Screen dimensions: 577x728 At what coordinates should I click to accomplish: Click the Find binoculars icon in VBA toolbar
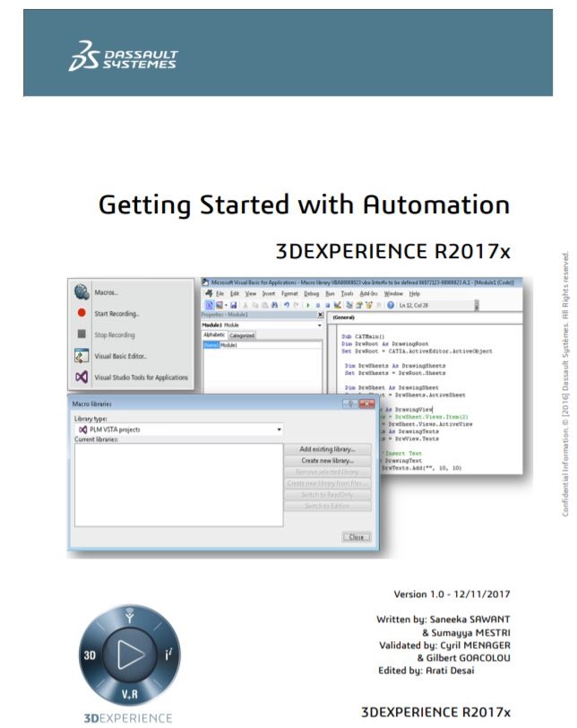click(x=274, y=305)
